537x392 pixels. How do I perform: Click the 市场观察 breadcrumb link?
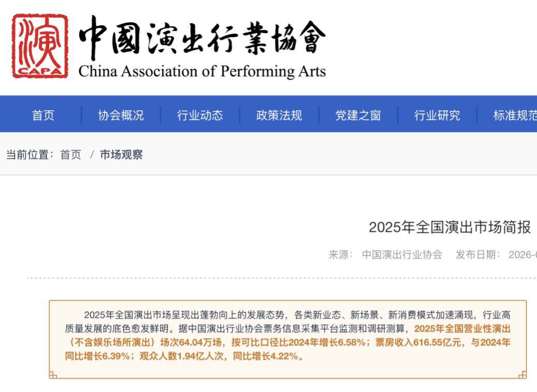121,155
